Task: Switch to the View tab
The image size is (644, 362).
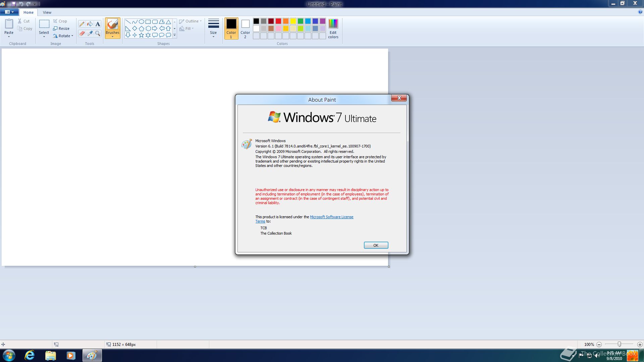Action: point(47,12)
